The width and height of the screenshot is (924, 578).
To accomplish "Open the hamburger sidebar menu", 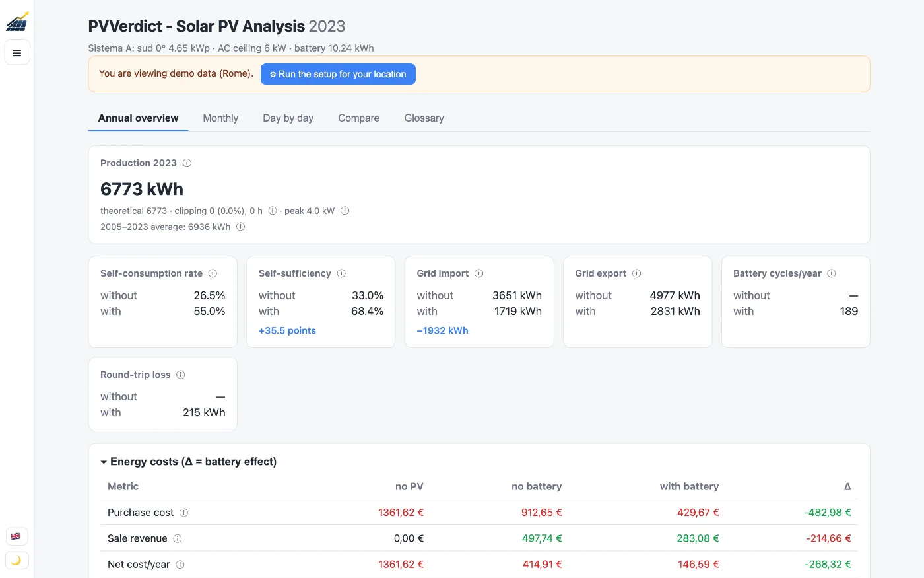I will (x=17, y=52).
